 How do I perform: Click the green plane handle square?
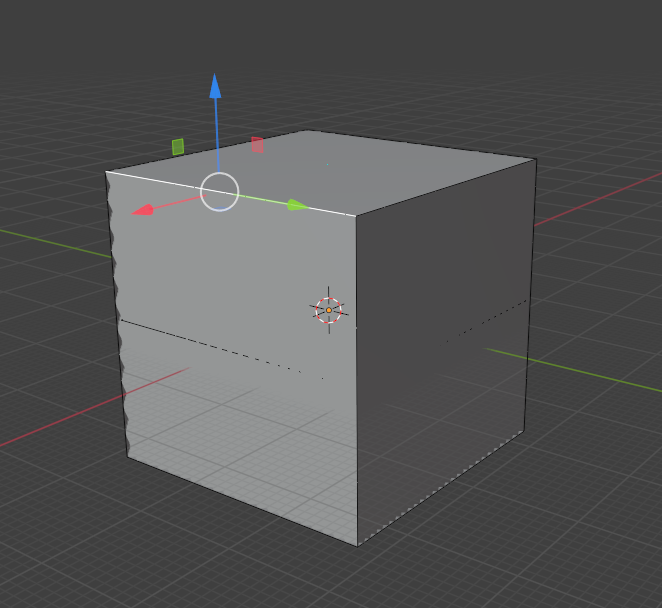pyautogui.click(x=178, y=147)
